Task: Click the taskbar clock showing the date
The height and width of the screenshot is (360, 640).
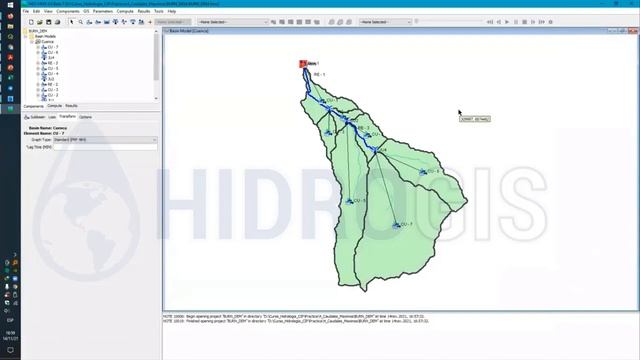Action: click(10, 336)
